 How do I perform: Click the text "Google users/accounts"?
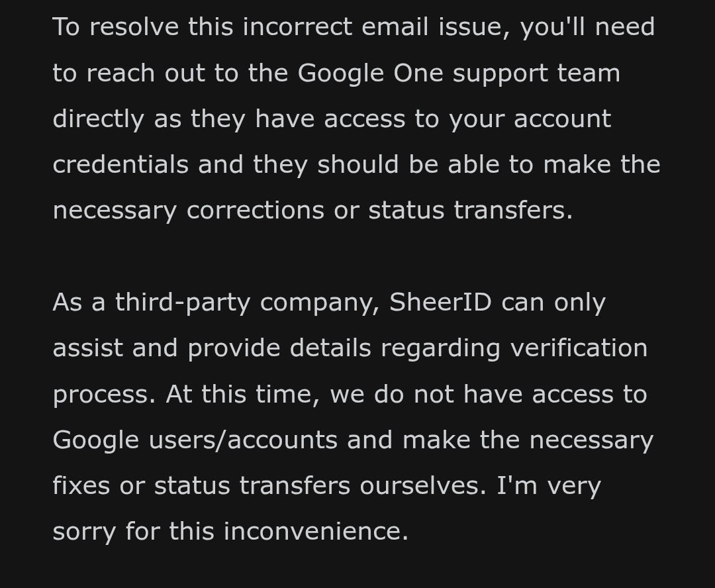point(195,440)
